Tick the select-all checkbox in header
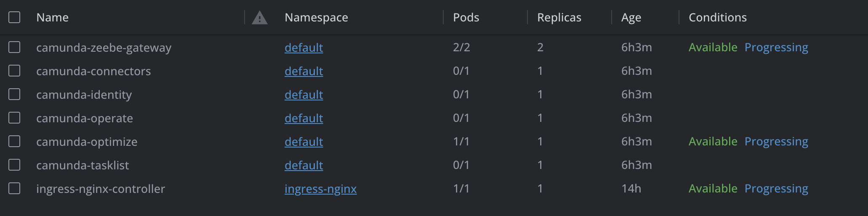868x216 pixels. click(x=14, y=17)
